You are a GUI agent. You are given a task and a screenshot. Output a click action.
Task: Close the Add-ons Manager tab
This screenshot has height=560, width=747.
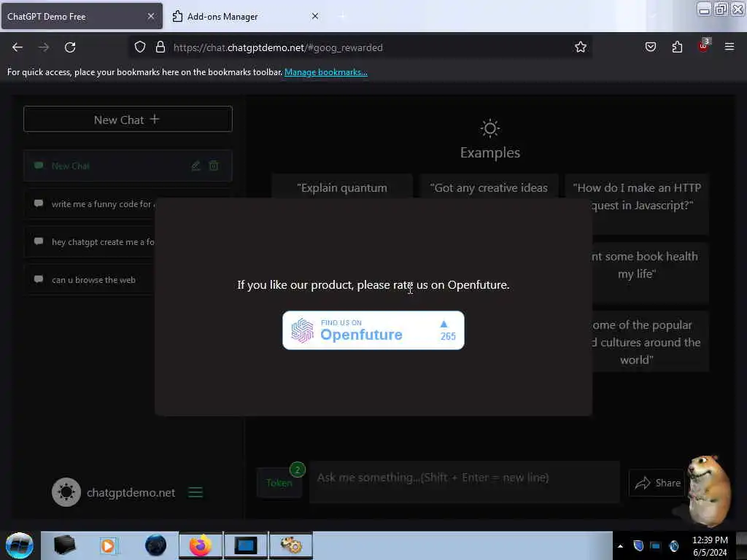tap(315, 16)
